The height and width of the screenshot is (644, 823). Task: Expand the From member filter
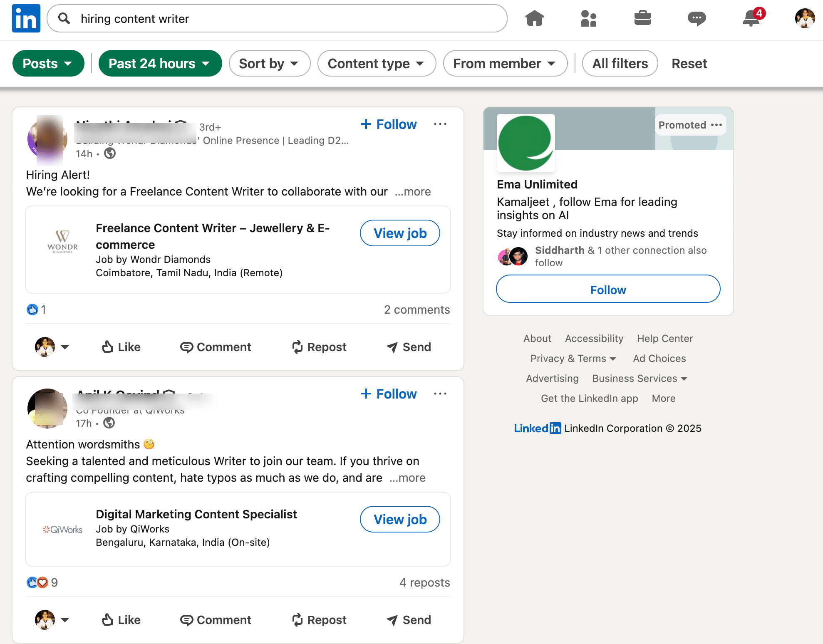(x=505, y=63)
